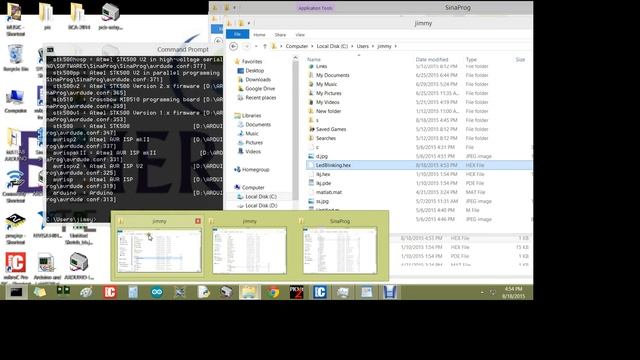Open recent locations dropdown beside forward arrow
Screen dimensions: 640x360
pos(256,46)
